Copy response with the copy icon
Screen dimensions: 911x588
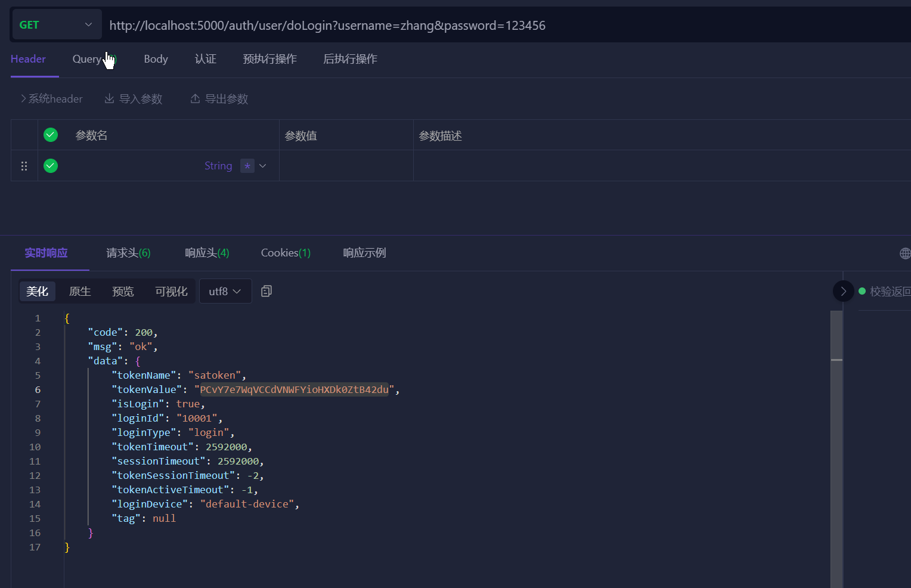coord(267,291)
